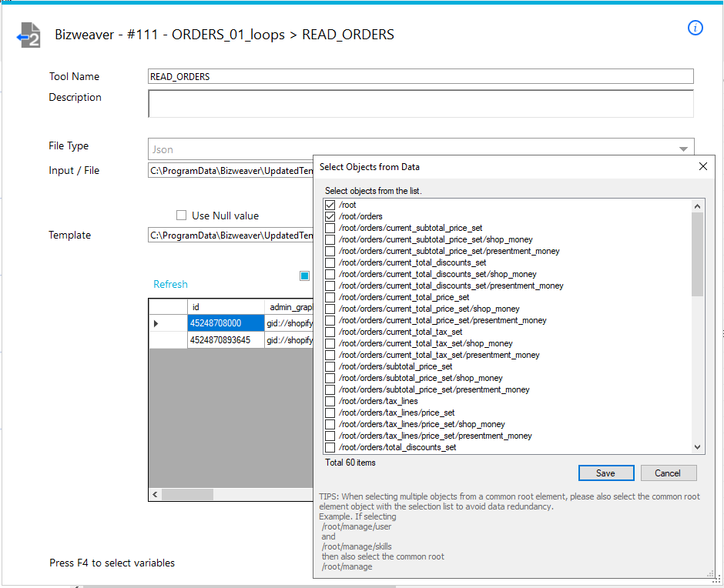Click the list scroll down arrow
724x588 pixels.
[697, 446]
